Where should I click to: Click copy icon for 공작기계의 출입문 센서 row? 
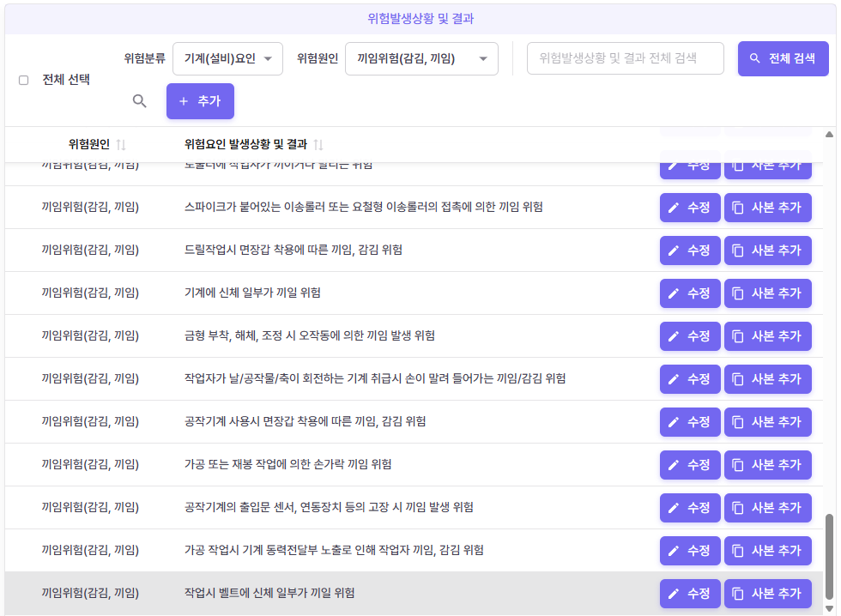(738, 508)
